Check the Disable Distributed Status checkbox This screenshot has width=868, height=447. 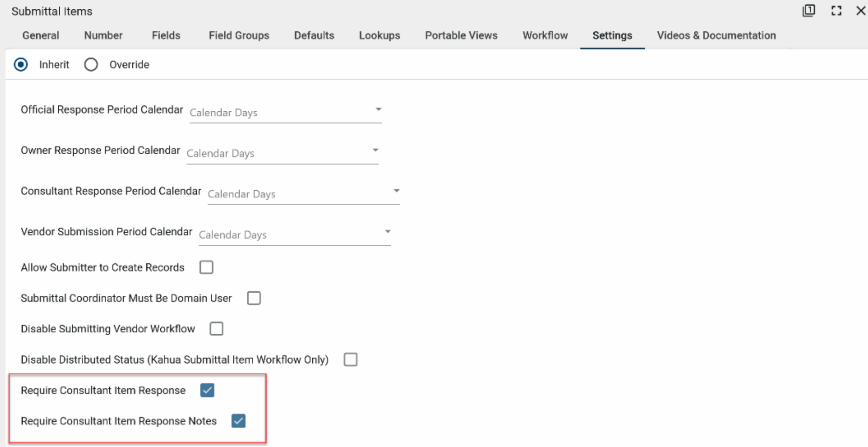pos(350,359)
